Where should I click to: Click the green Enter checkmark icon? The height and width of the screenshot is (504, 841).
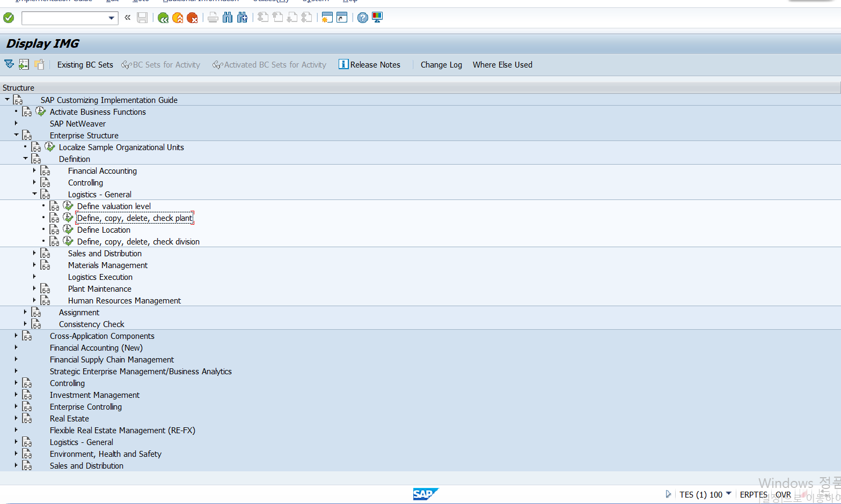(9, 18)
